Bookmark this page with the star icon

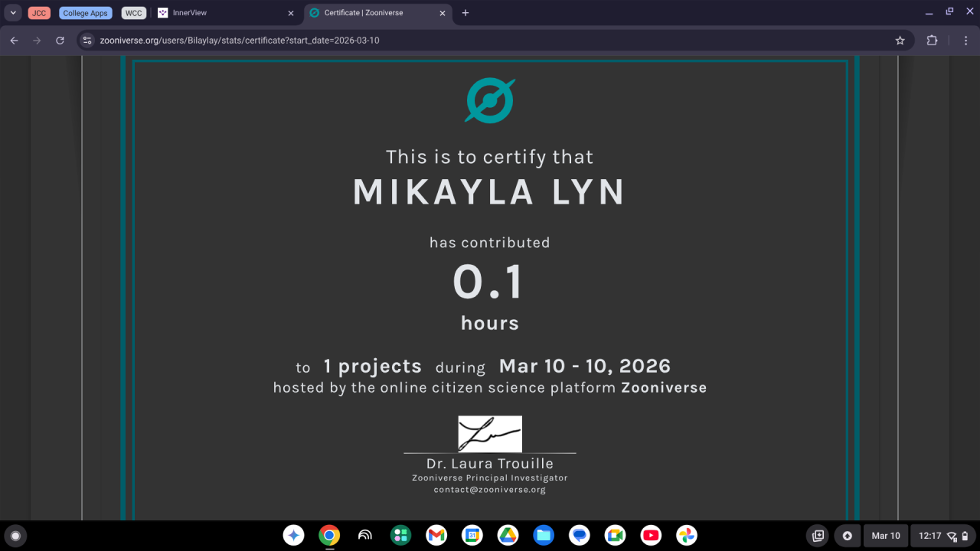(900, 41)
